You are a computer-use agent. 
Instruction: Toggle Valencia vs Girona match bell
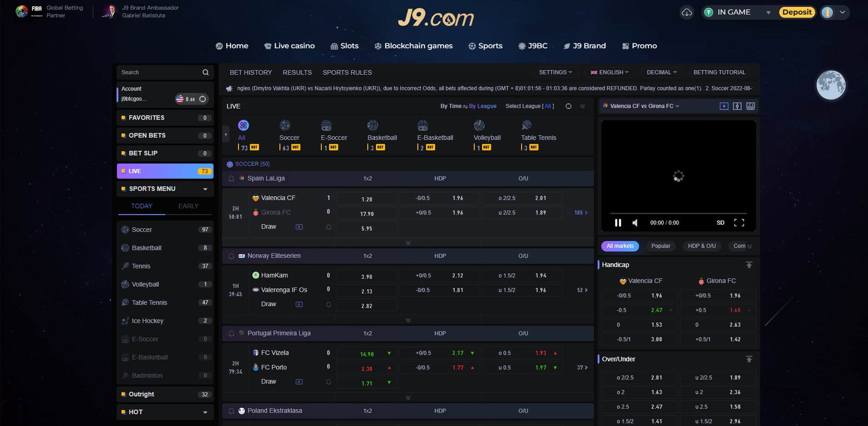click(329, 227)
